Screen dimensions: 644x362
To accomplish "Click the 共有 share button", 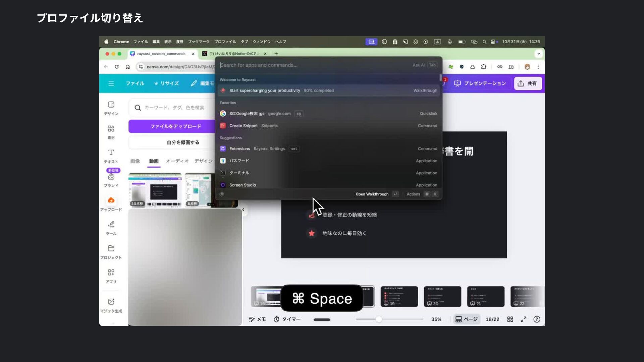I will pos(528,83).
